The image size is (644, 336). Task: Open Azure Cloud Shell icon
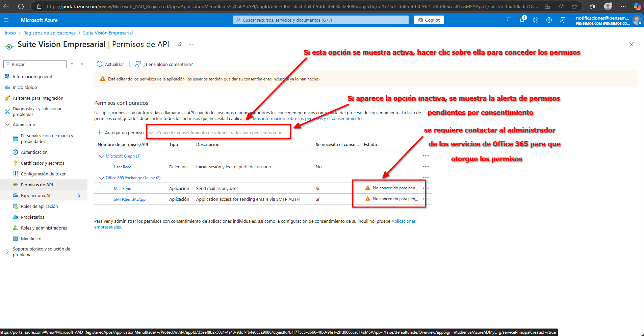[x=508, y=20]
